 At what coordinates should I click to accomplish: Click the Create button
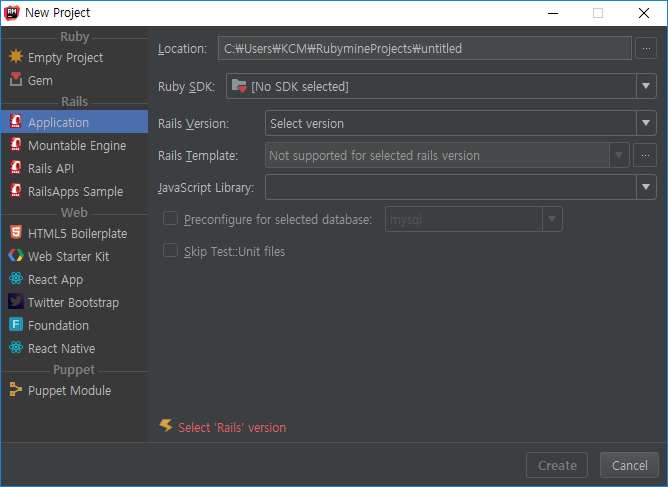[x=557, y=465]
